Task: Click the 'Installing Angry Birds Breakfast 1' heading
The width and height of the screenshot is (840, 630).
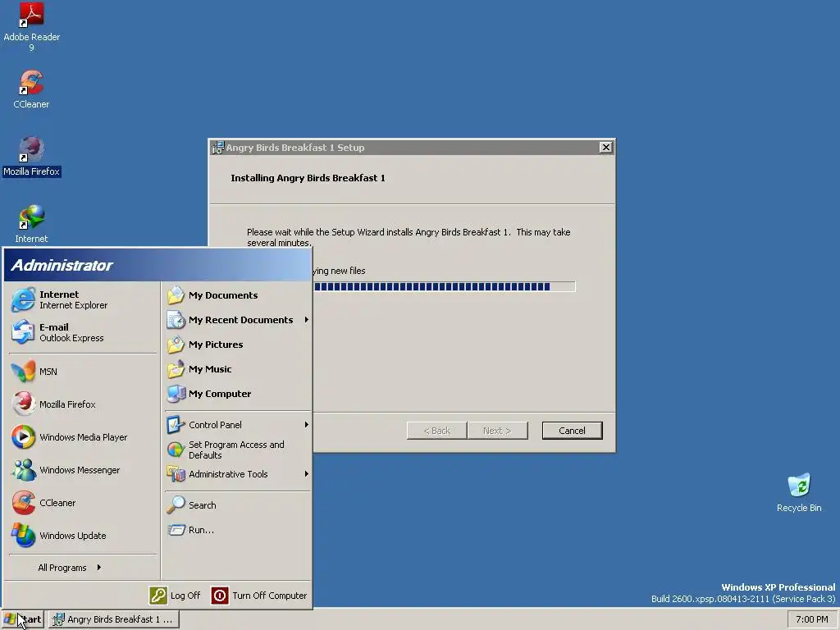Action: [x=308, y=178]
